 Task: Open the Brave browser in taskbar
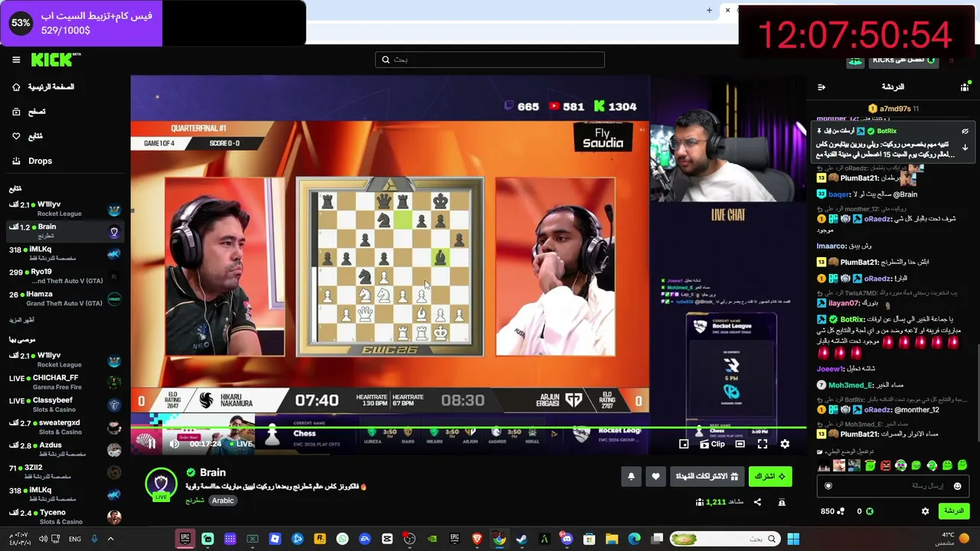(x=477, y=539)
